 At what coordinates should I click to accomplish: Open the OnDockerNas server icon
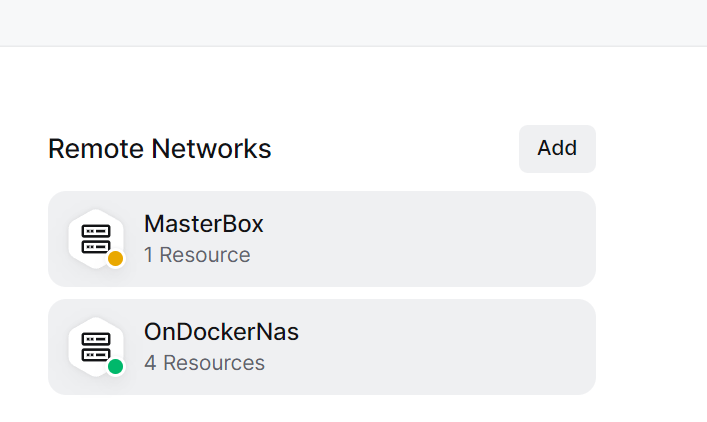click(x=96, y=347)
